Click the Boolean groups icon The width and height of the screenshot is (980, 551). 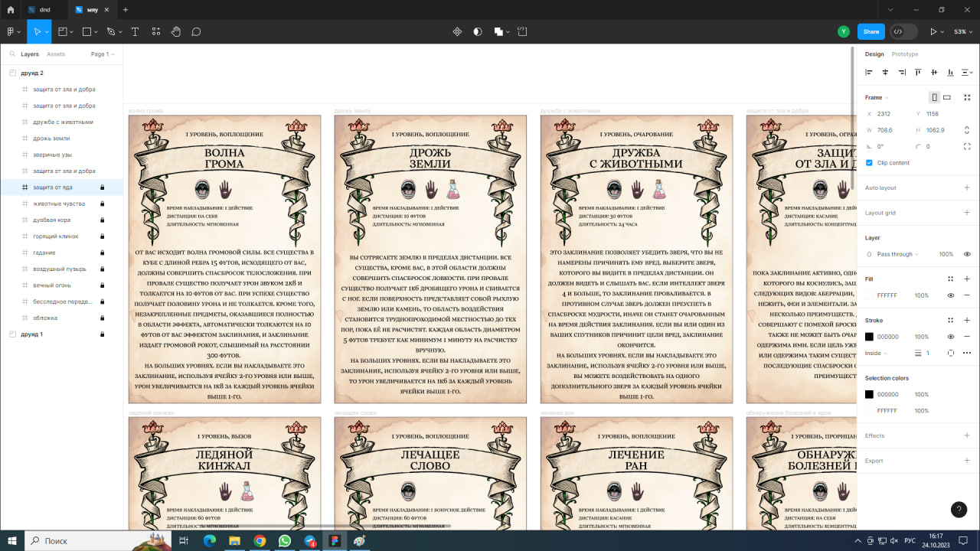click(498, 31)
